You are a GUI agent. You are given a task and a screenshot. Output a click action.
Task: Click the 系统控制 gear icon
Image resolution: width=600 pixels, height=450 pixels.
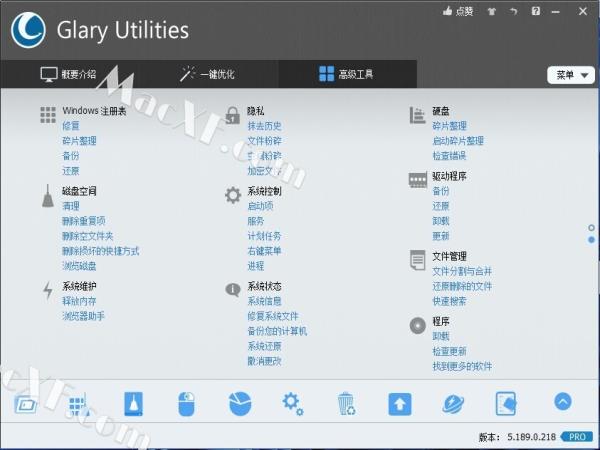[x=233, y=195]
